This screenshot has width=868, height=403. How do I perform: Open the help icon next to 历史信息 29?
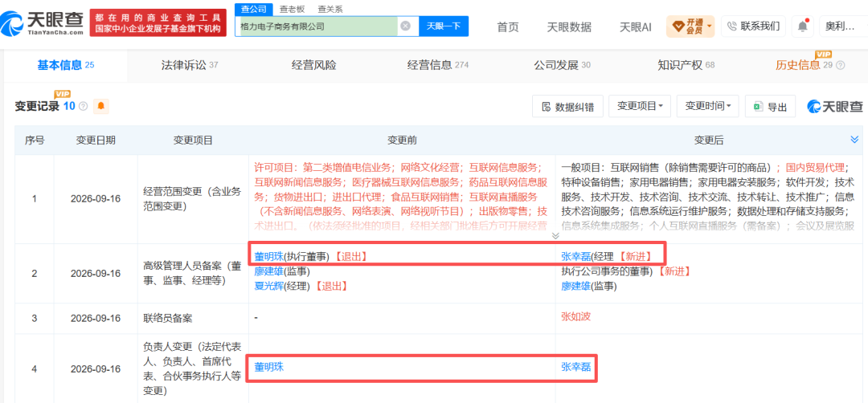[x=841, y=65]
